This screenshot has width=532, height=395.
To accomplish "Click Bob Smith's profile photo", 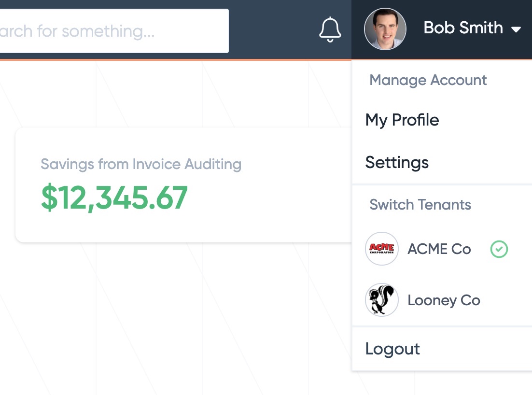I will pos(385,29).
